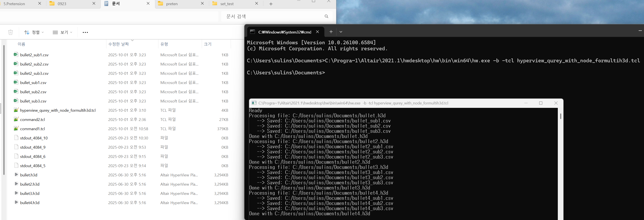
Task: Click the 'Ready' line in hw.exe console
Action: point(256,110)
